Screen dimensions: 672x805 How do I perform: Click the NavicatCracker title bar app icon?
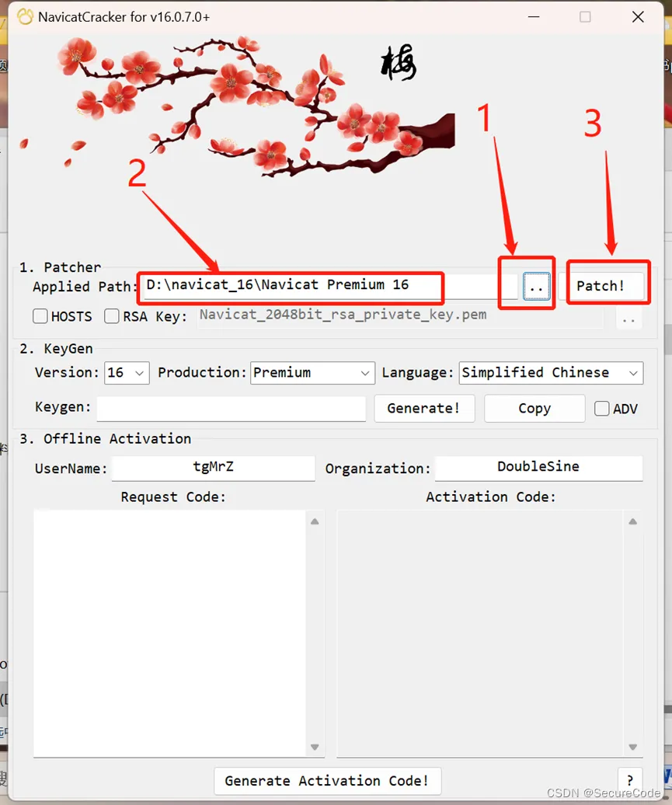pyautogui.click(x=25, y=17)
